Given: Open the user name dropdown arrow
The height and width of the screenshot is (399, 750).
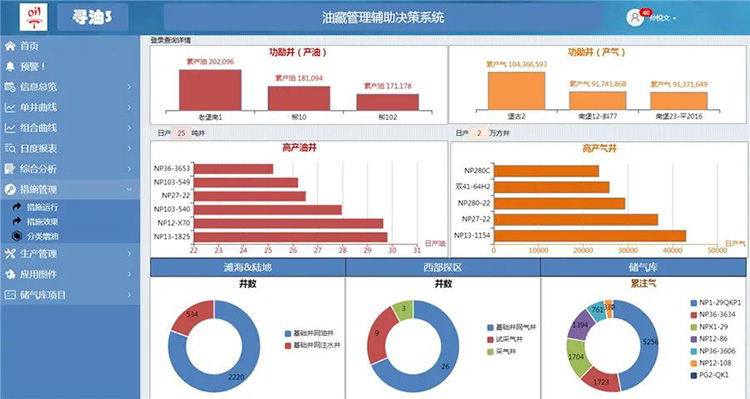Looking at the screenshot, I should 674,18.
